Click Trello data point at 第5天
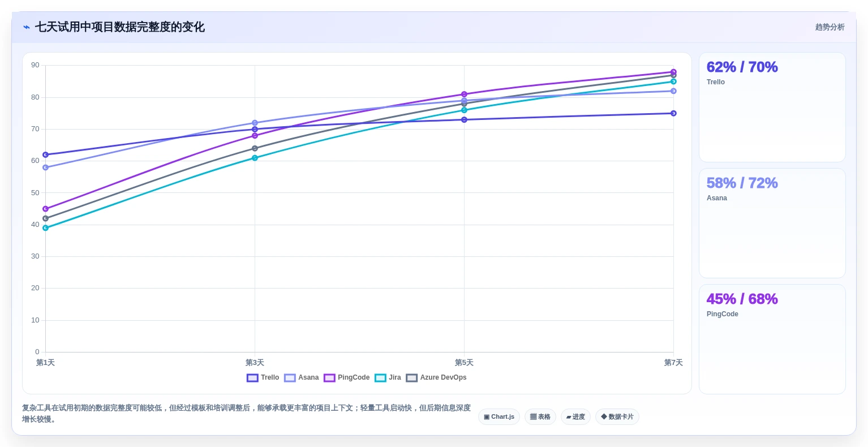Screen dimensions: 868x447 pos(464,119)
